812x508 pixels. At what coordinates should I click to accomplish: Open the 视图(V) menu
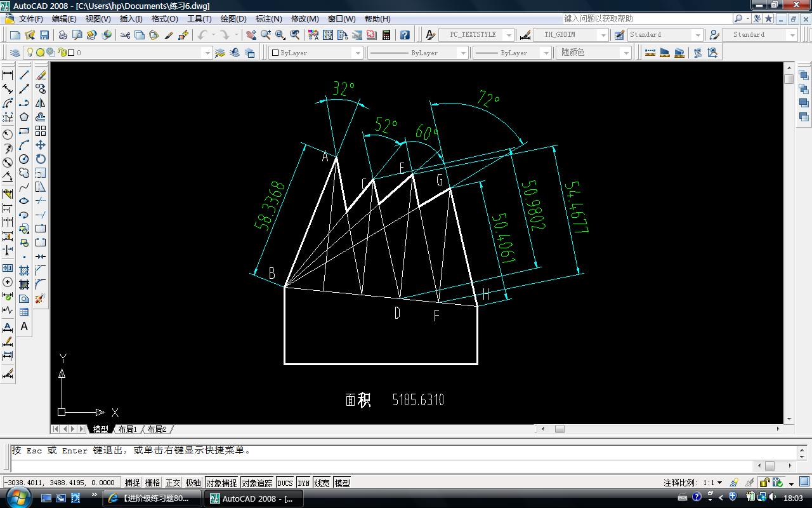click(98, 18)
